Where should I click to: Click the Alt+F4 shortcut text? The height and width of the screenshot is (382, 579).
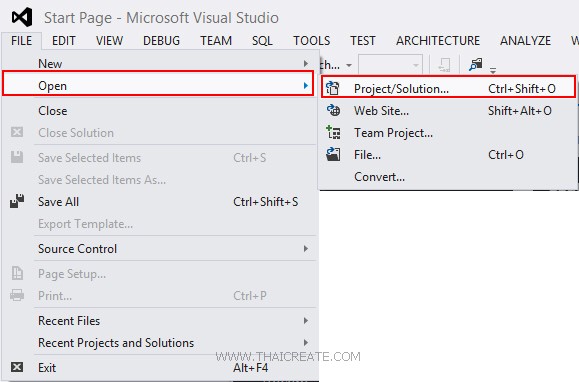click(250, 368)
